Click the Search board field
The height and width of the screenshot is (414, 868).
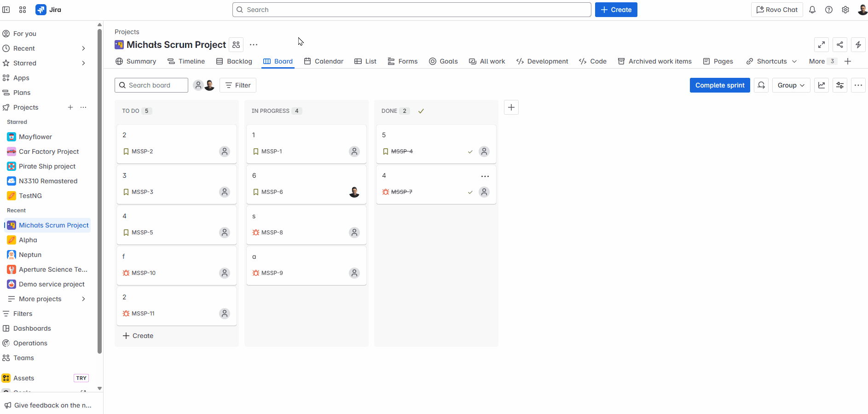tap(151, 85)
